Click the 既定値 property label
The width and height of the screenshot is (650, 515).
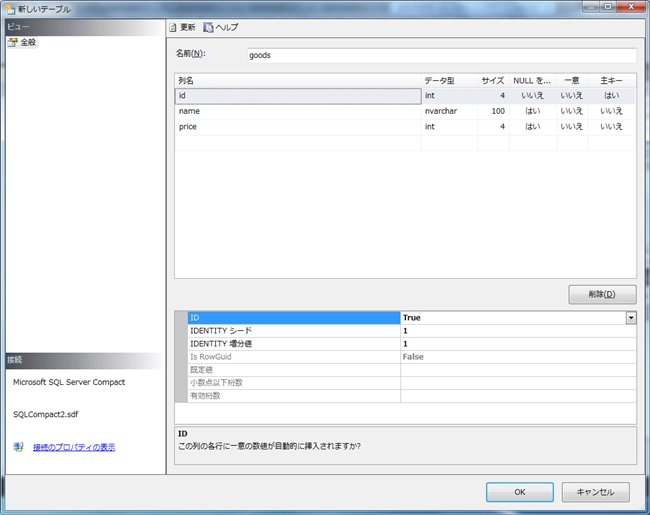click(x=294, y=370)
